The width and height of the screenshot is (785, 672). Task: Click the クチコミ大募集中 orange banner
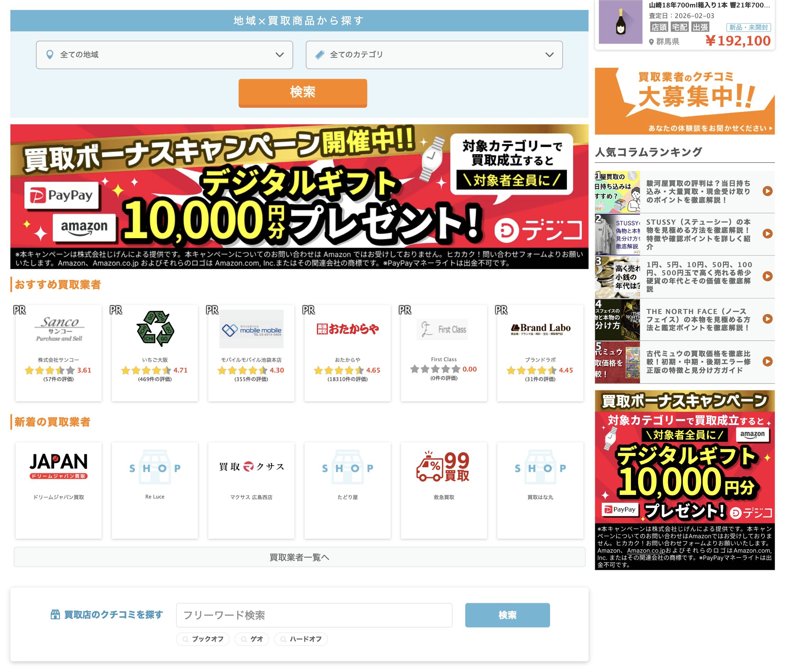(x=684, y=101)
